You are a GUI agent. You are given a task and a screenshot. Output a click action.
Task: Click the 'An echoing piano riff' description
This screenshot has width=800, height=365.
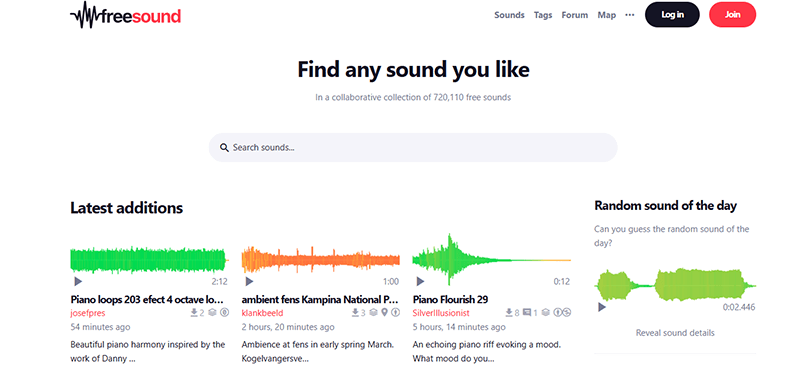pos(487,351)
